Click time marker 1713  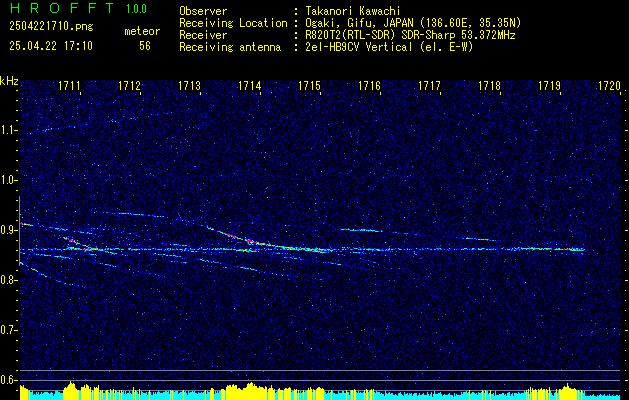point(189,86)
